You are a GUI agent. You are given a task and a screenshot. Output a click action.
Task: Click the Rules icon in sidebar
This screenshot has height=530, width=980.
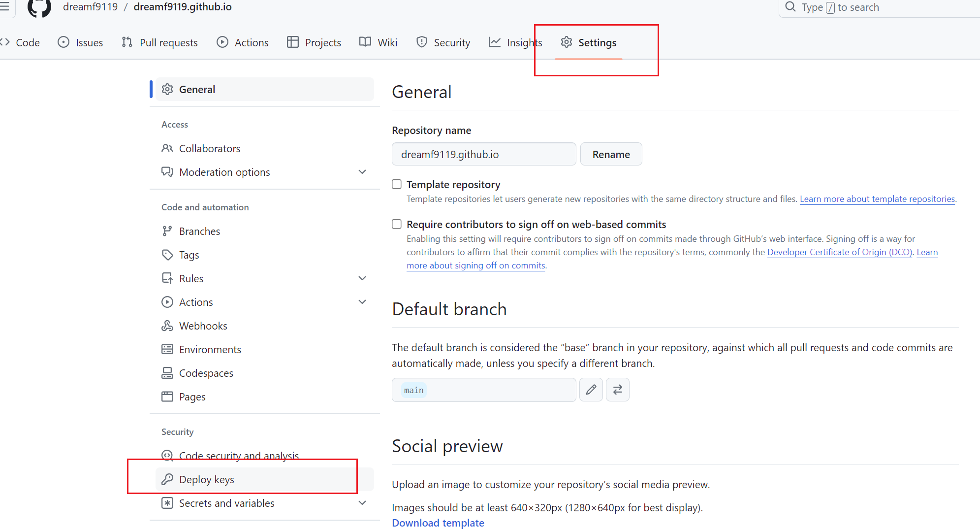click(167, 278)
